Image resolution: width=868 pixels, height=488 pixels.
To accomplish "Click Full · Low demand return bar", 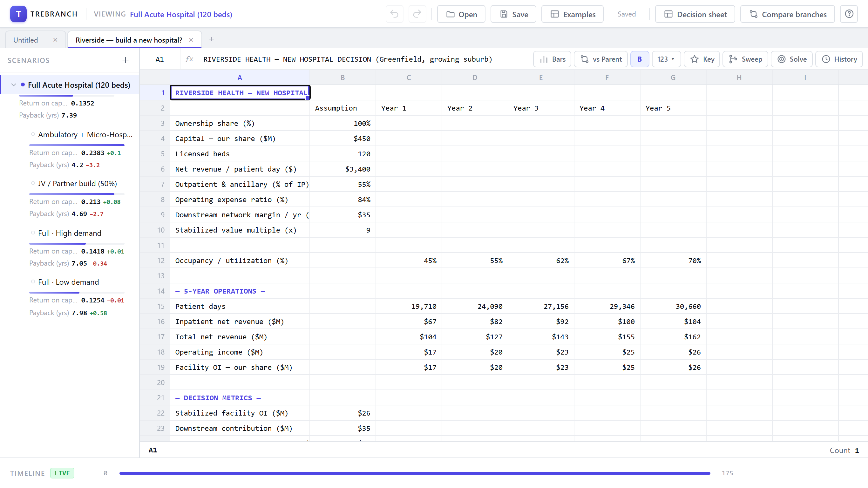I will 77,292.
